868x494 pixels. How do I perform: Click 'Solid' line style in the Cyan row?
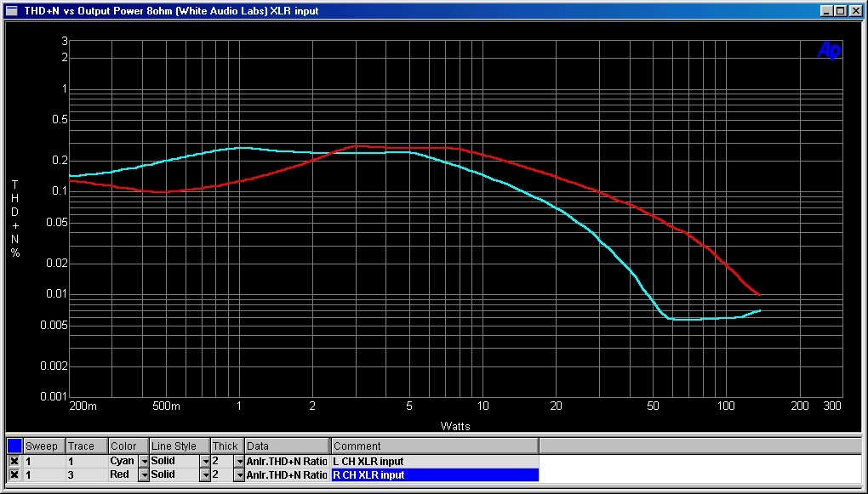[x=175, y=462]
